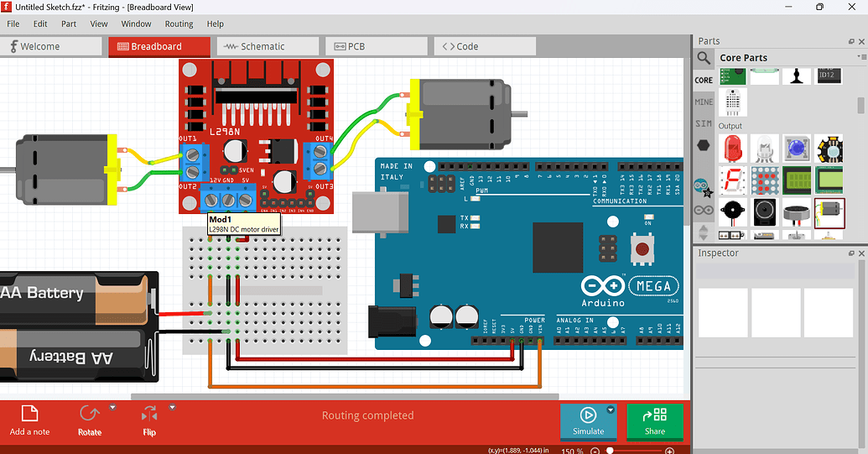This screenshot has height=454, width=868.
Task: Pick the red LED part
Action: (733, 149)
